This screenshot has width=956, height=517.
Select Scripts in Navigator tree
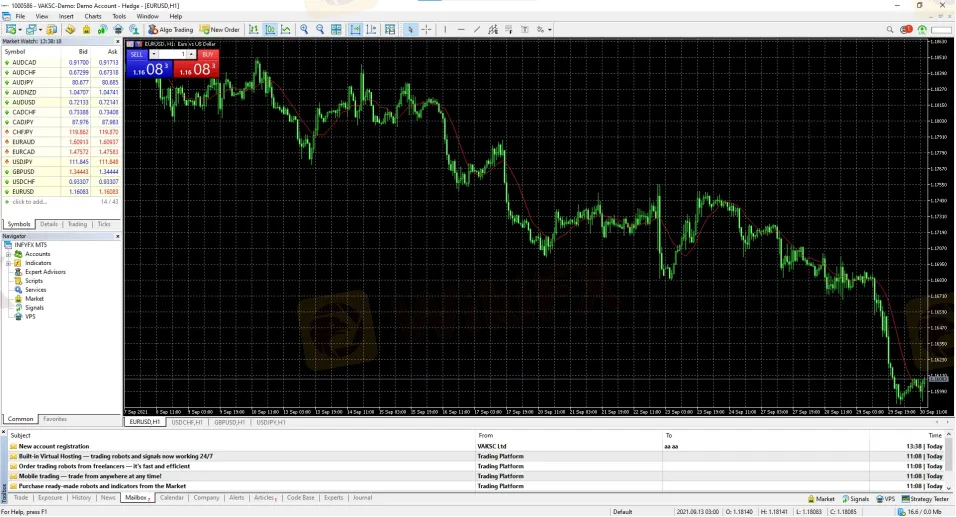[34, 281]
